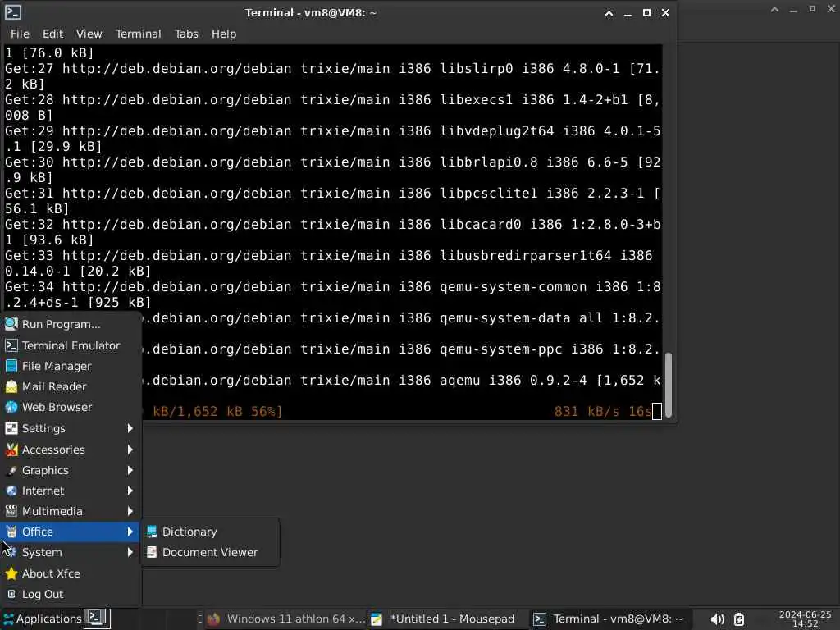This screenshot has width=840, height=630.
Task: Click the Applications menu button
Action: click(x=43, y=619)
